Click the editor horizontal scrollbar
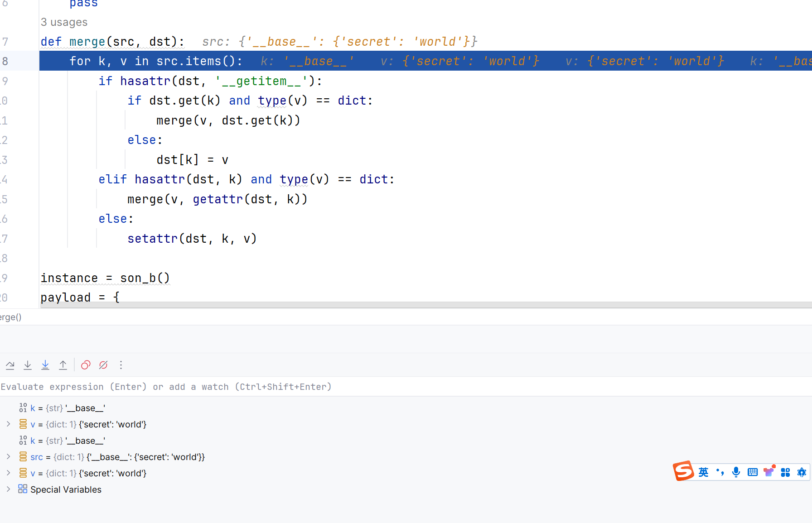 point(408,305)
